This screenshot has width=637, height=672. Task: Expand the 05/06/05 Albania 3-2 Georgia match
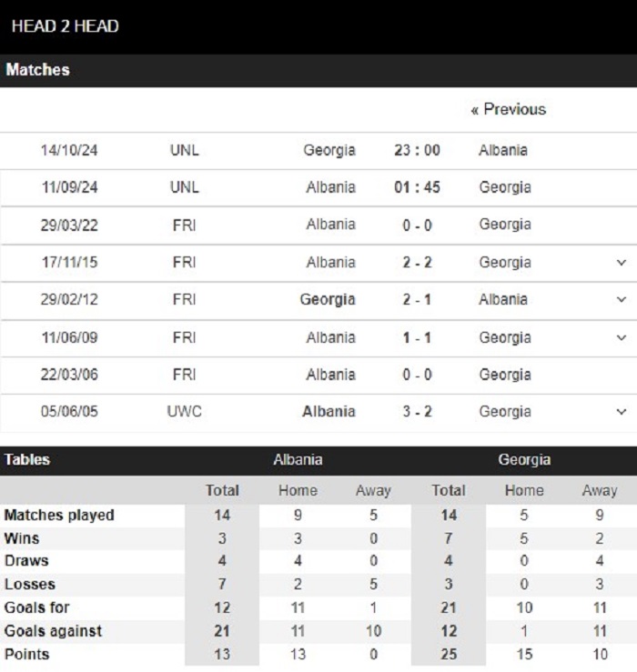click(x=622, y=412)
